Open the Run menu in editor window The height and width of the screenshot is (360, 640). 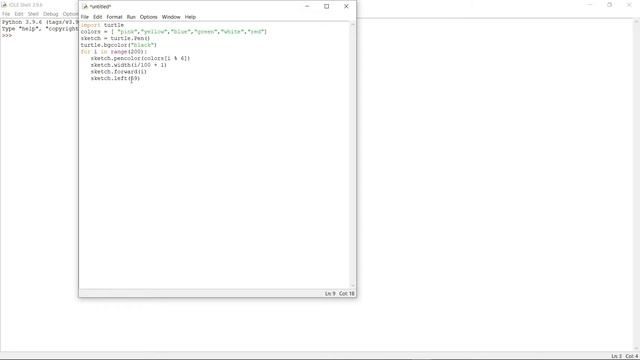[131, 17]
